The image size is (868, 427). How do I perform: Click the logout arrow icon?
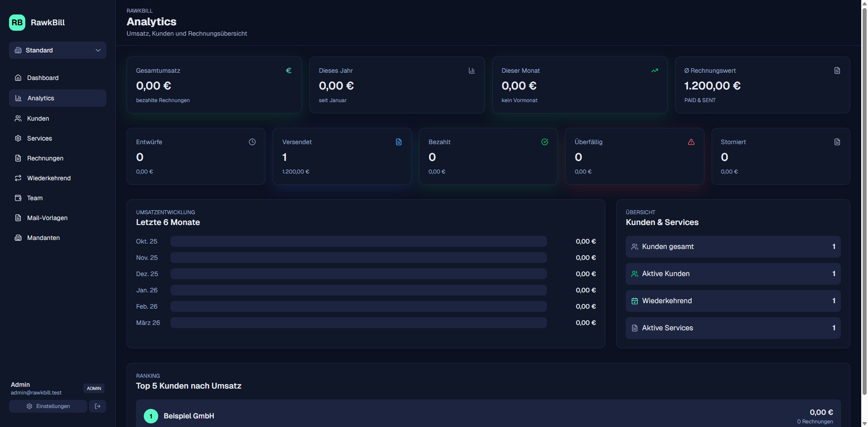click(98, 406)
